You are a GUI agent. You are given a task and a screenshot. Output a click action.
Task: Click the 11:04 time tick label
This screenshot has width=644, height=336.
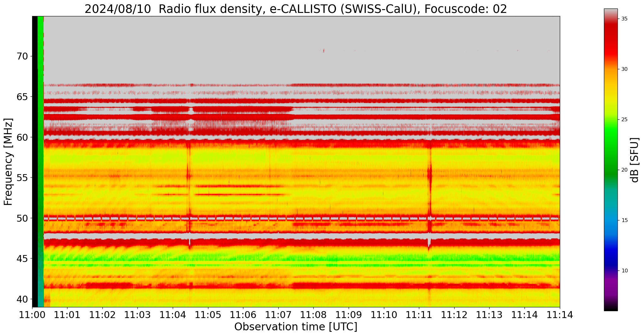click(173, 315)
